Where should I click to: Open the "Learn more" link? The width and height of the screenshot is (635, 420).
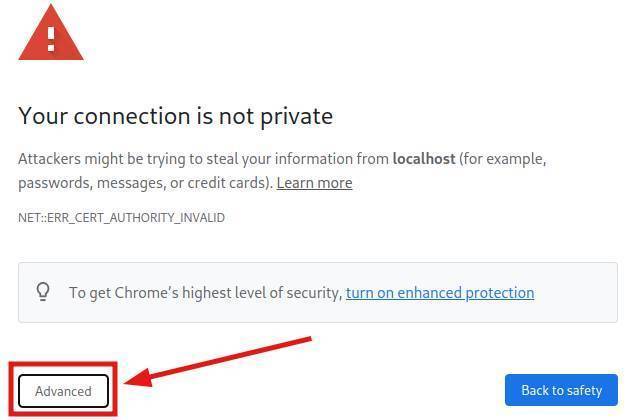pos(314,183)
